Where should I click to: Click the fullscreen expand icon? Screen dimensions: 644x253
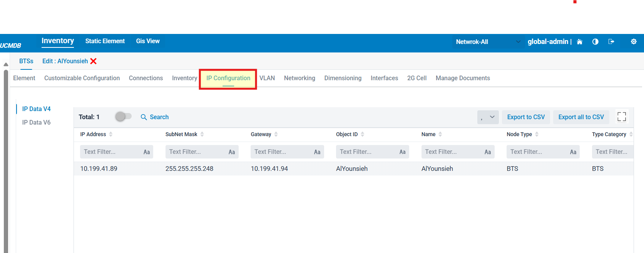pos(621,117)
